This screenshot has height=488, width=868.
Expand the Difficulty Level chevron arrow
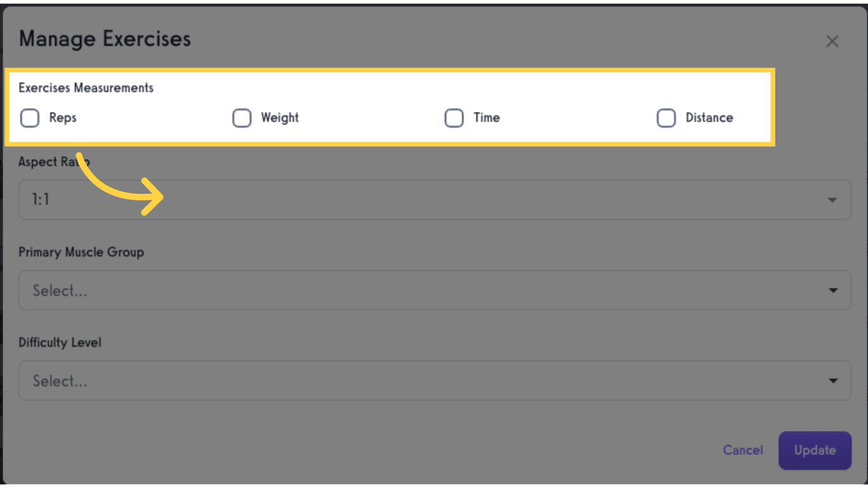coord(832,380)
